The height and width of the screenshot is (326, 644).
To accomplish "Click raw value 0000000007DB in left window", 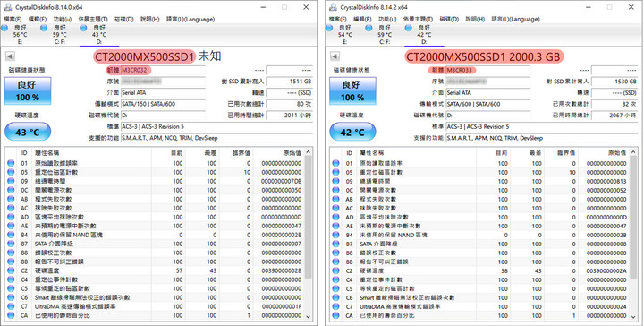I will point(282,181).
